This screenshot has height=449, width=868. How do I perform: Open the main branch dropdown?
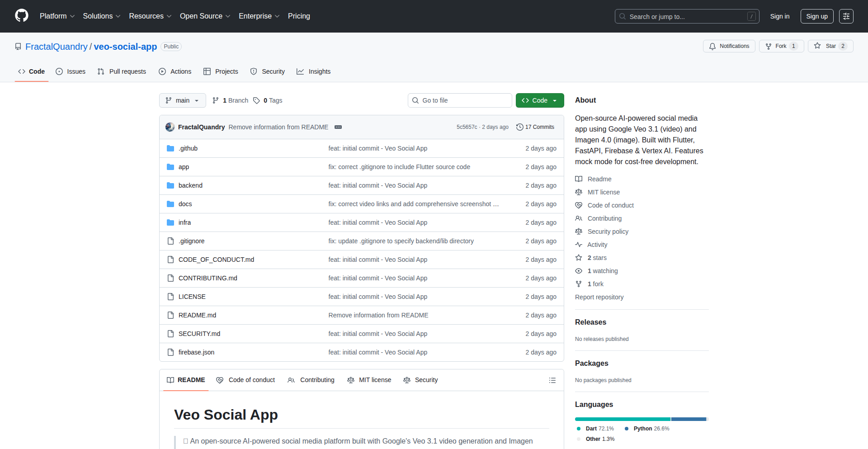pyautogui.click(x=182, y=100)
